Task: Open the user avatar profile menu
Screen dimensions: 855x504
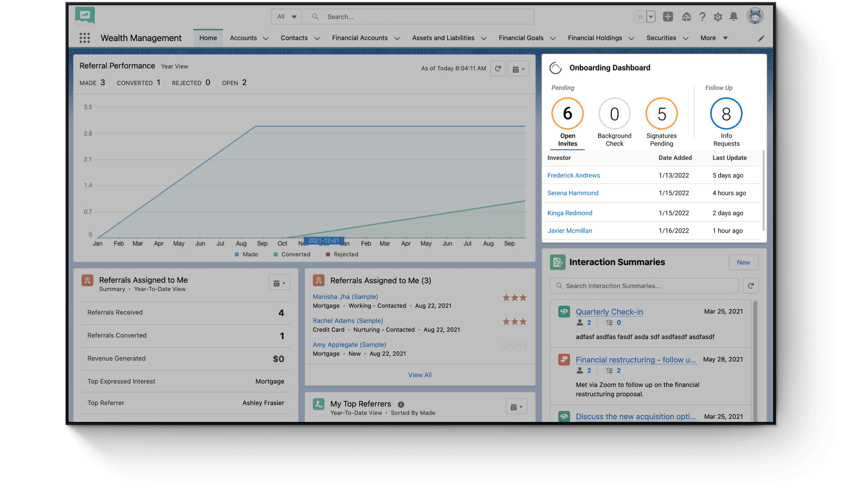Action: pos(755,16)
